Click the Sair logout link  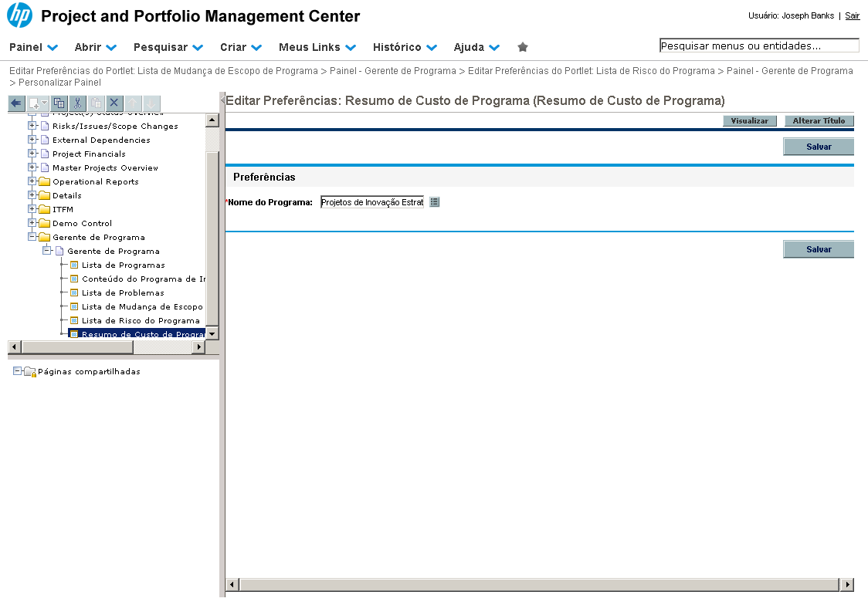(x=852, y=15)
